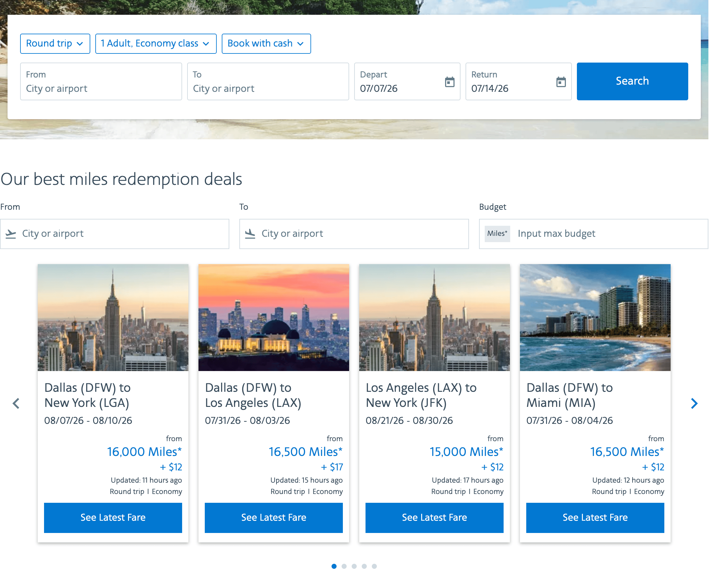
Task: Expand 1 Adult, Economy class selector
Action: coord(156,43)
